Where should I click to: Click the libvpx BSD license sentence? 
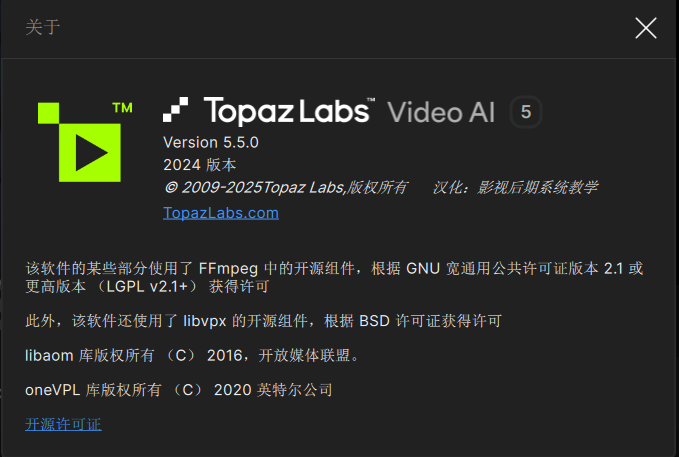click(263, 321)
